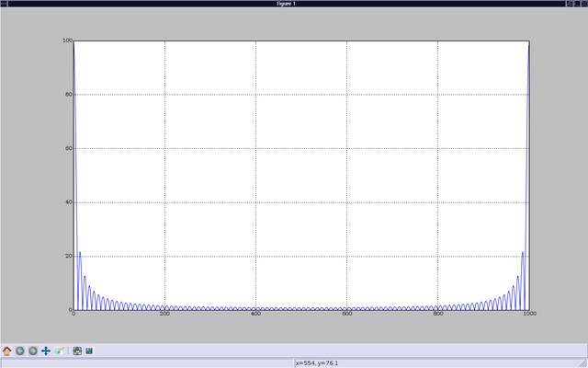Click the y-axis tick label 60
Screen dimensions: 588x368
tap(69, 148)
